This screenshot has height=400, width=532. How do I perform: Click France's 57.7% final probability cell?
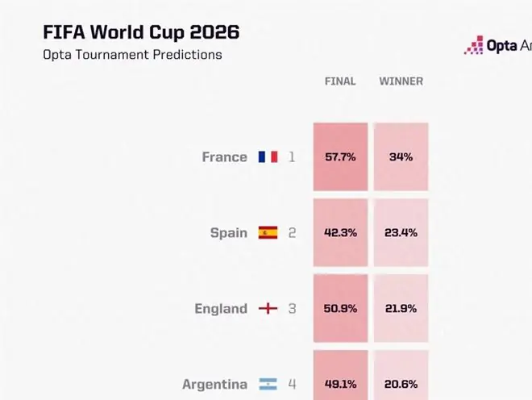click(x=340, y=157)
